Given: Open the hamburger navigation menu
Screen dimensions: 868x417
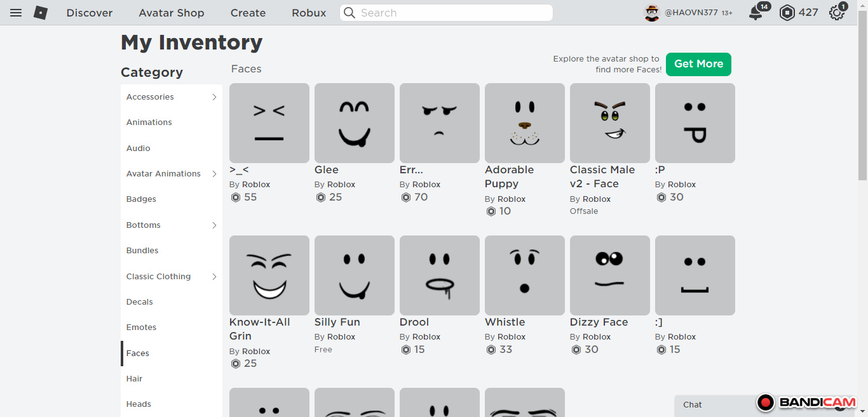Looking at the screenshot, I should point(16,13).
